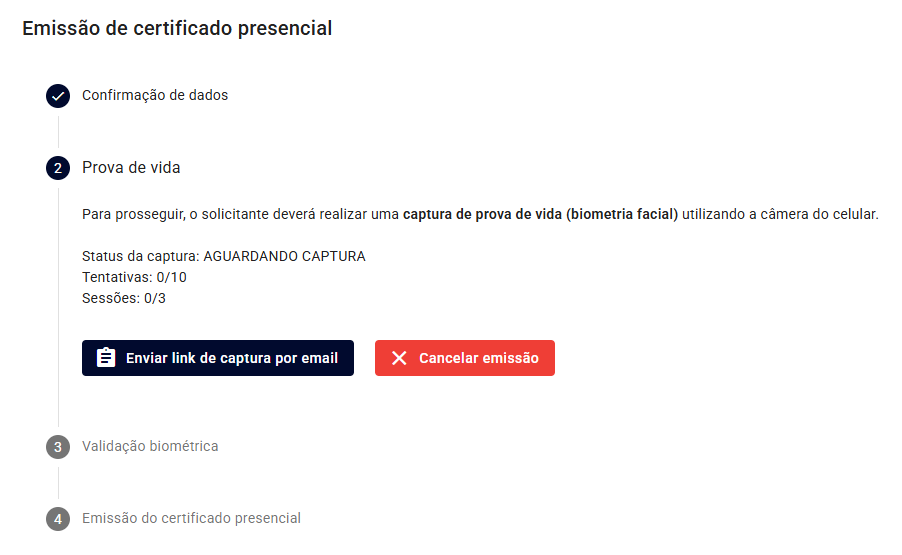The image size is (902, 555).
Task: Cancel the issuance with Cancelar emissão
Action: click(x=465, y=358)
